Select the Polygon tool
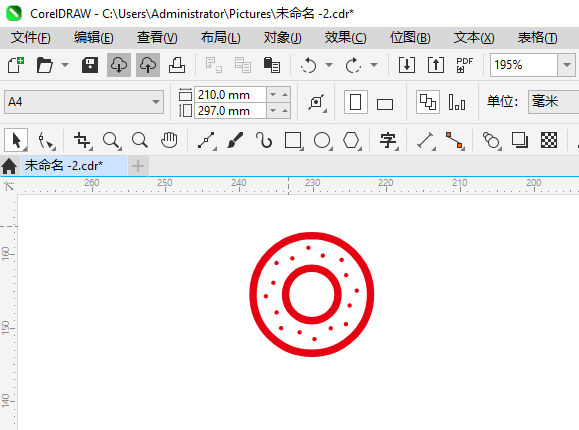The height and width of the screenshot is (430, 579). [352, 140]
